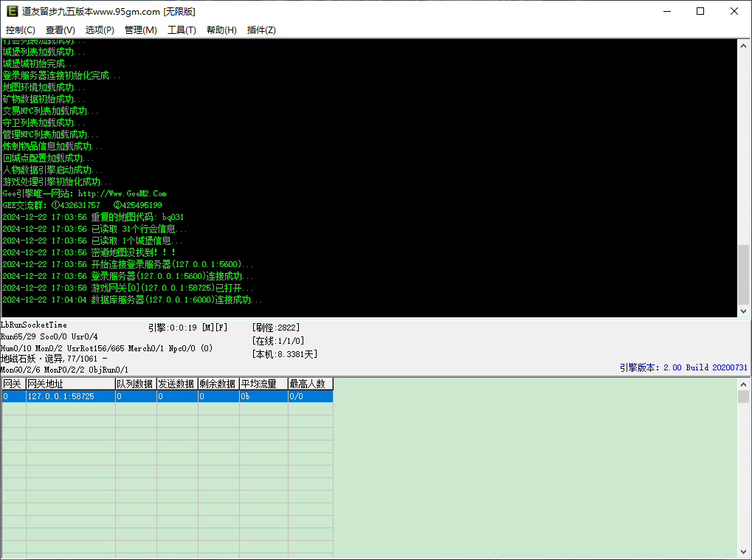Minimize the engine window
Image resolution: width=752 pixels, height=560 pixels.
[666, 11]
